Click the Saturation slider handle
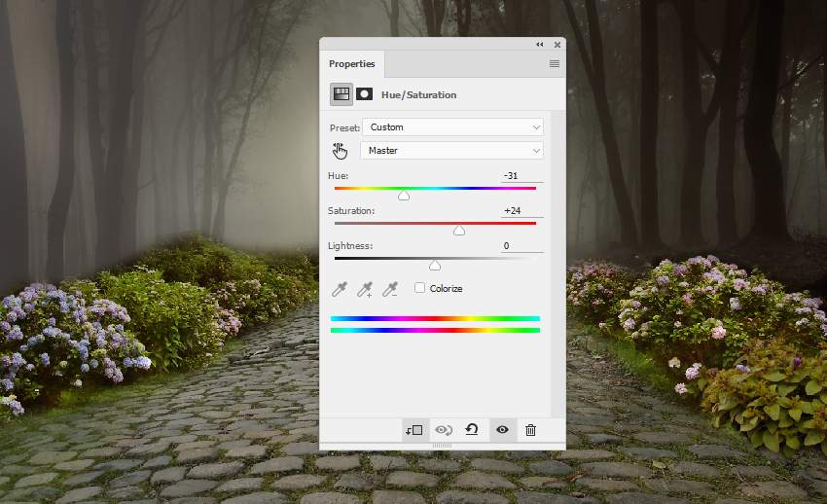 (x=459, y=231)
